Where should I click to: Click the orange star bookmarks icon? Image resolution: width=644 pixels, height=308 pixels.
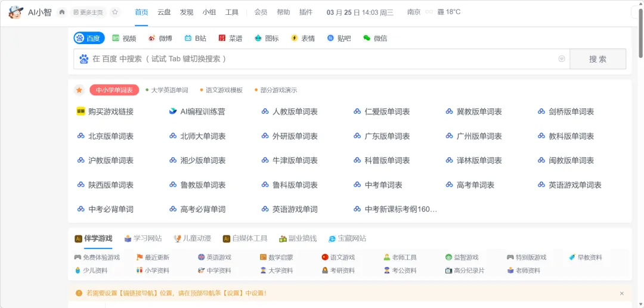tap(79, 90)
